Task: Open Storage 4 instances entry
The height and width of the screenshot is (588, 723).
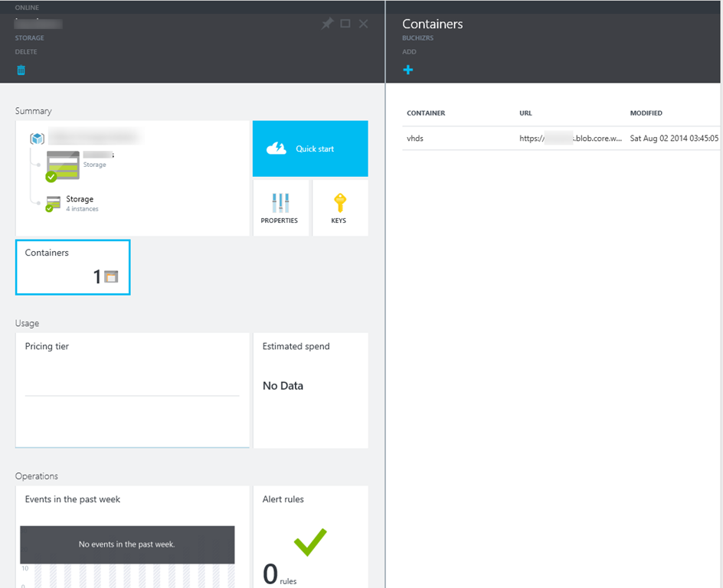Action: (x=73, y=203)
